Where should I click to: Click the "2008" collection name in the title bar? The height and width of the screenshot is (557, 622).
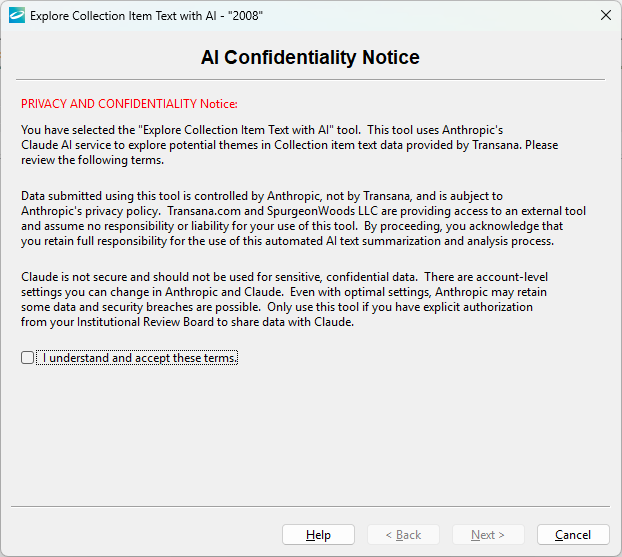tap(247, 16)
